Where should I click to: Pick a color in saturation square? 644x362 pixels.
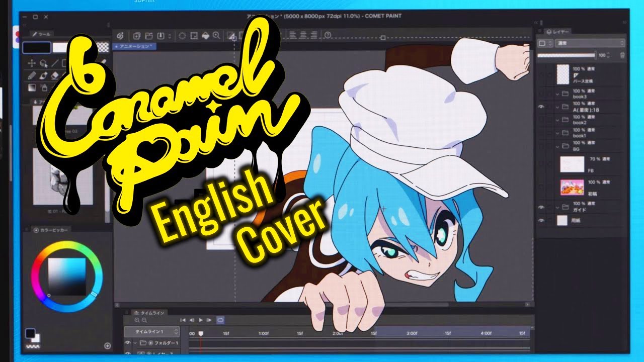point(68,278)
